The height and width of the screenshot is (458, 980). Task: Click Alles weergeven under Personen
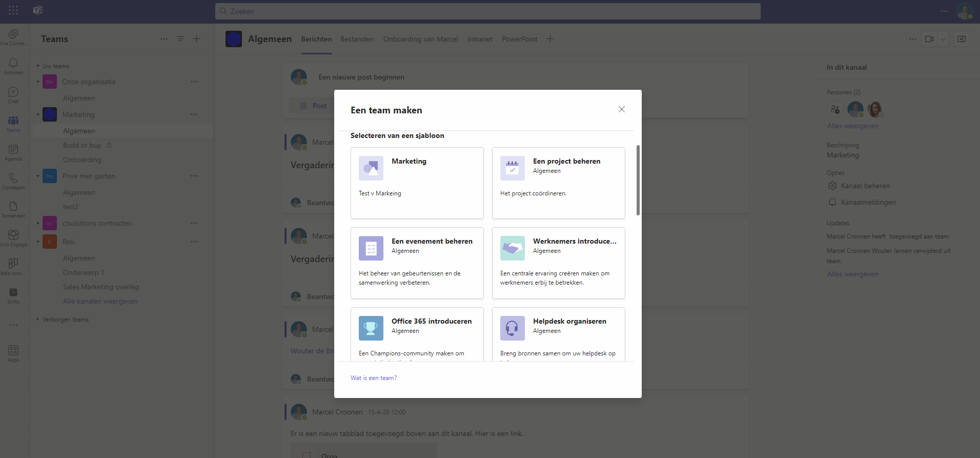pos(852,126)
